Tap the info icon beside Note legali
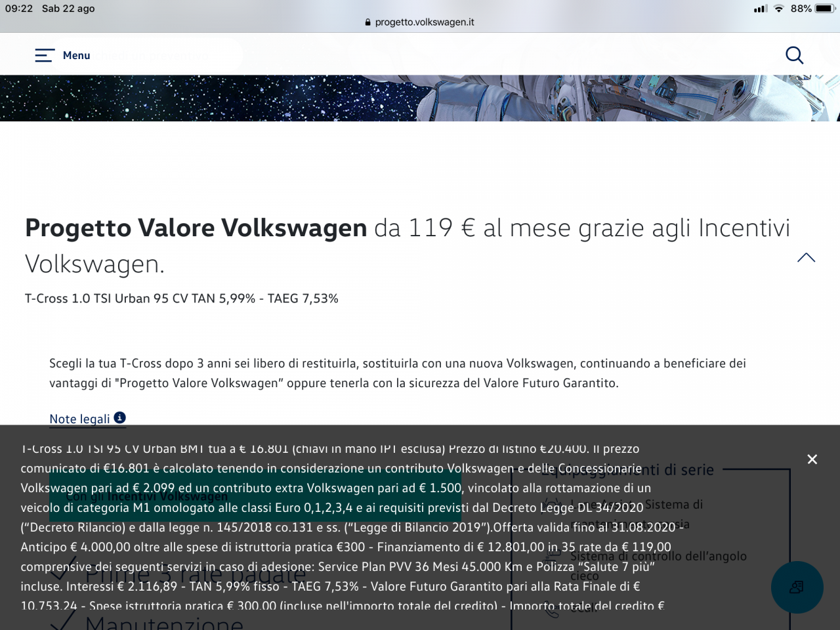840x630 pixels. click(x=119, y=417)
